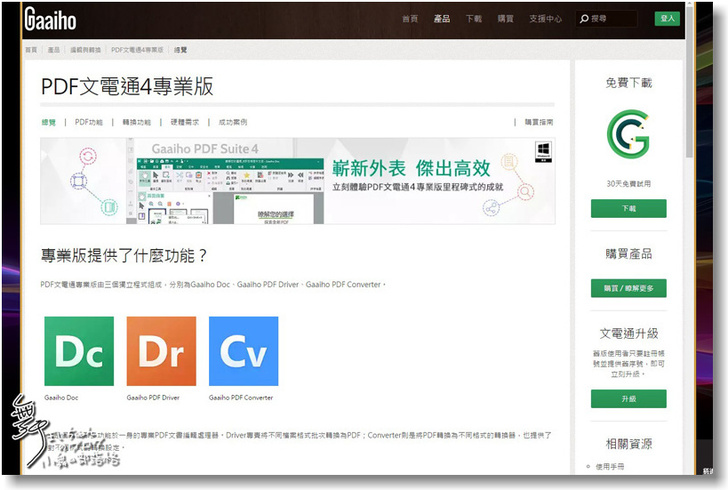The height and width of the screenshot is (490, 728).
Task: Open the orange Gaaiho PDF Driver (Dr) icon
Action: pyautogui.click(x=161, y=351)
